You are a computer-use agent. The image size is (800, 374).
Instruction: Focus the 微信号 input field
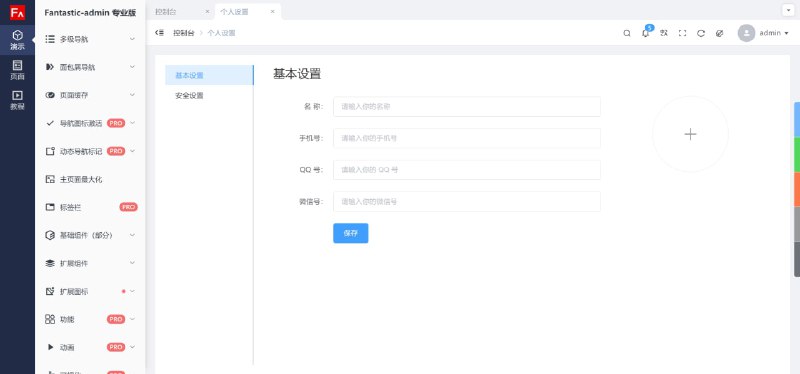pos(467,202)
